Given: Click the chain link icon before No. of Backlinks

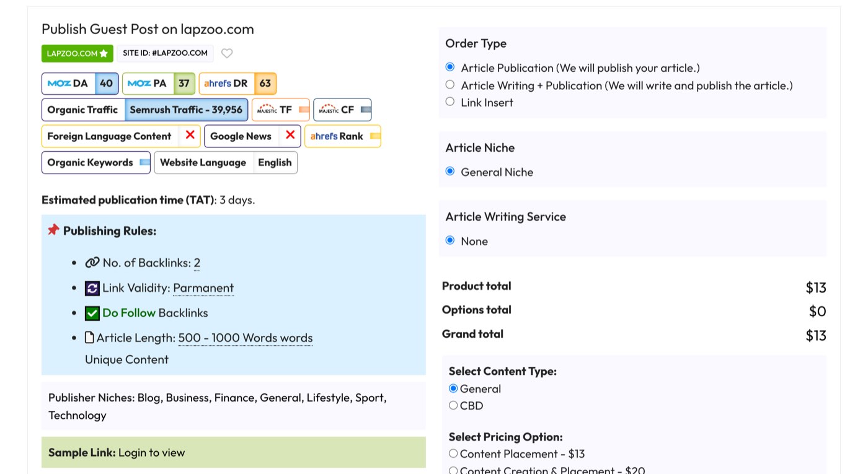Looking at the screenshot, I should [92, 263].
